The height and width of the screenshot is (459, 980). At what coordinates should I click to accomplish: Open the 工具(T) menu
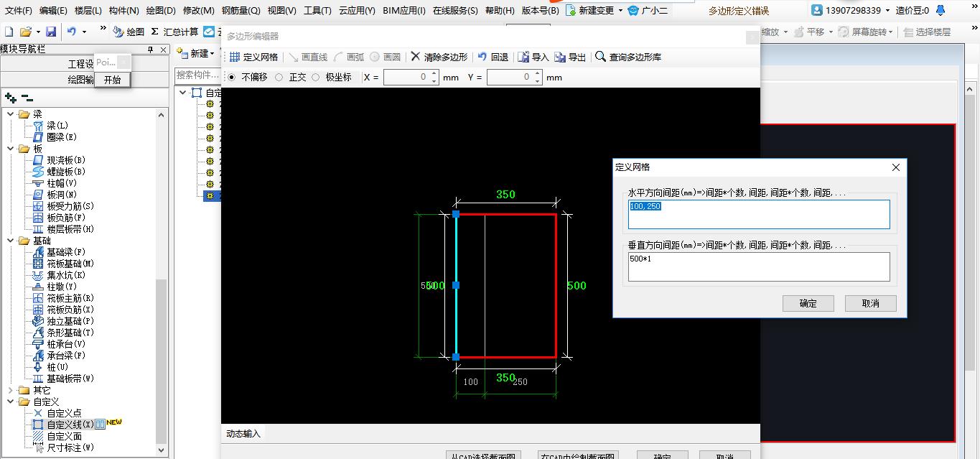click(x=317, y=11)
